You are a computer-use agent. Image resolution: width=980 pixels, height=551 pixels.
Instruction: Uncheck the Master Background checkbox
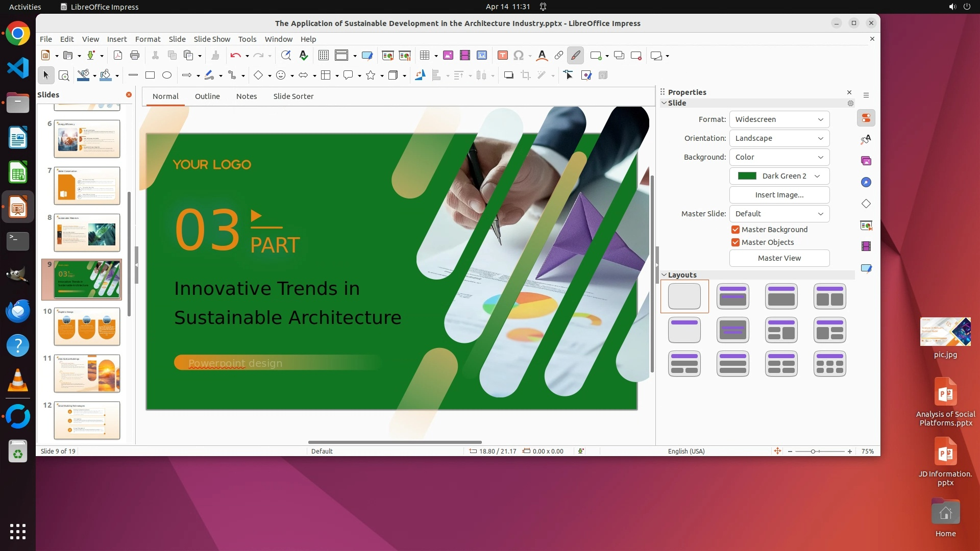click(x=736, y=230)
